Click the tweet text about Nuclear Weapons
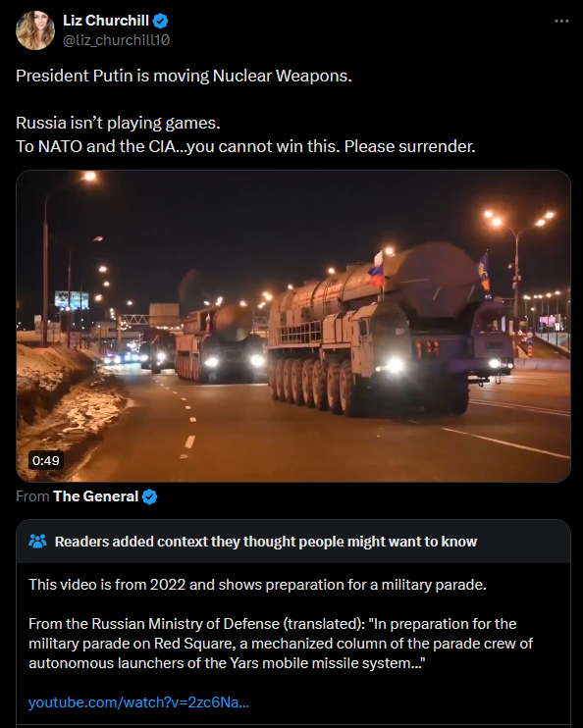Viewport: 583px width, 728px height. pos(184,76)
